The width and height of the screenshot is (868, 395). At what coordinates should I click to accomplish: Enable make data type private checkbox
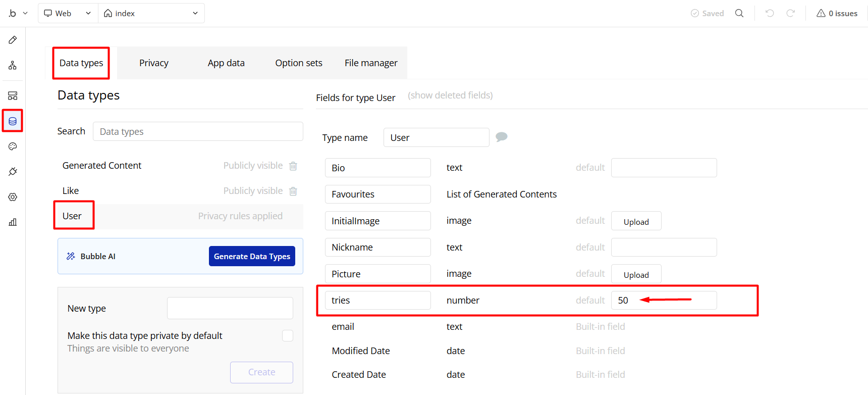(x=288, y=336)
